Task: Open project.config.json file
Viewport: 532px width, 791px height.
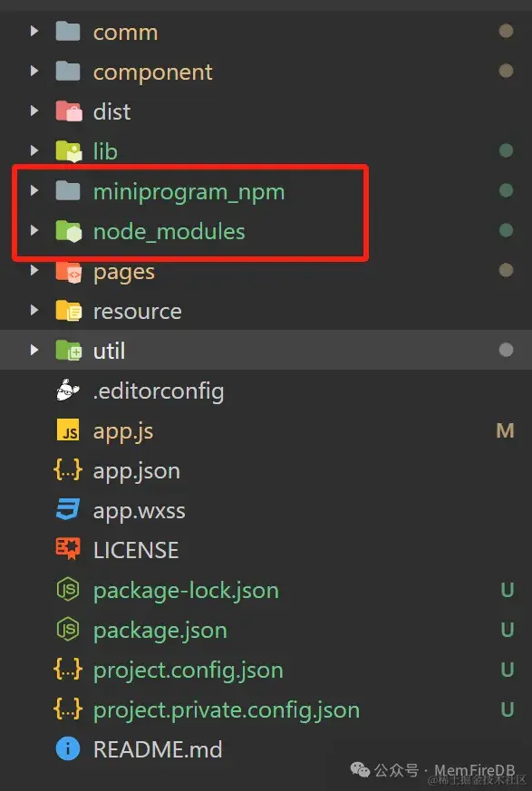Action: (x=189, y=670)
